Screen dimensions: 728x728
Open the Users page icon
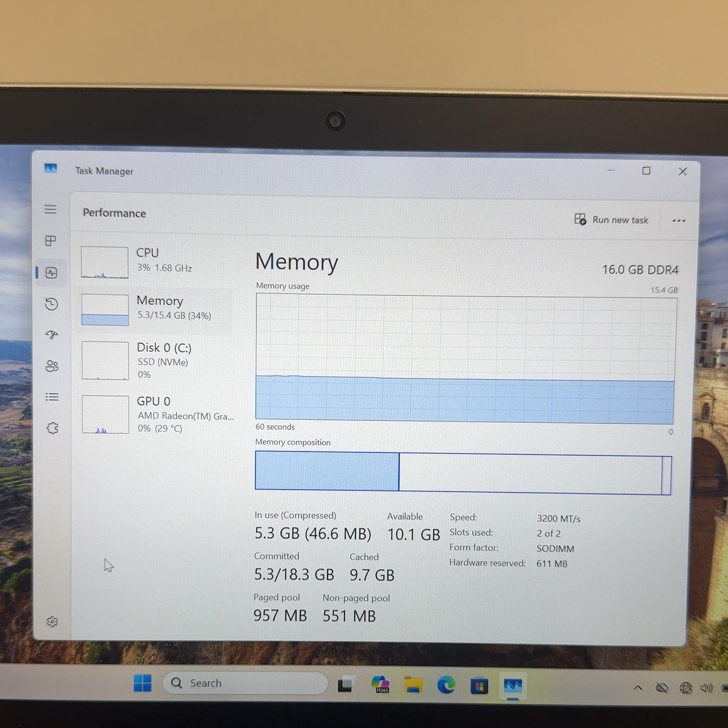[x=52, y=366]
